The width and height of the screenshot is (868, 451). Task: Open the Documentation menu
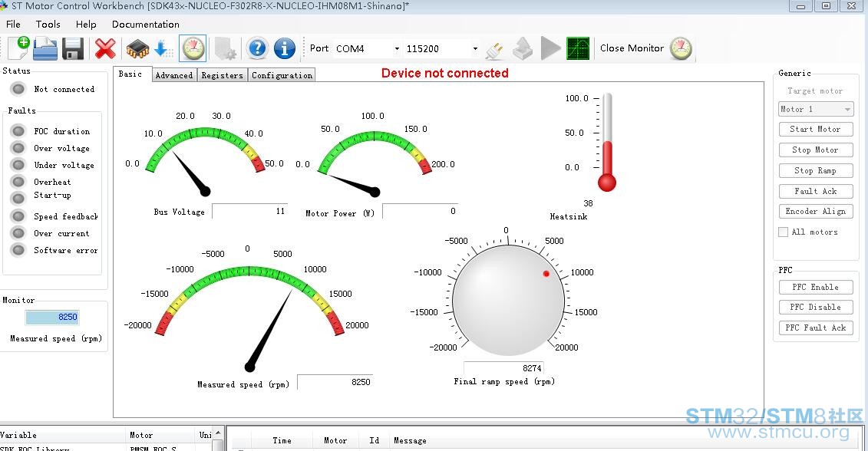[146, 25]
